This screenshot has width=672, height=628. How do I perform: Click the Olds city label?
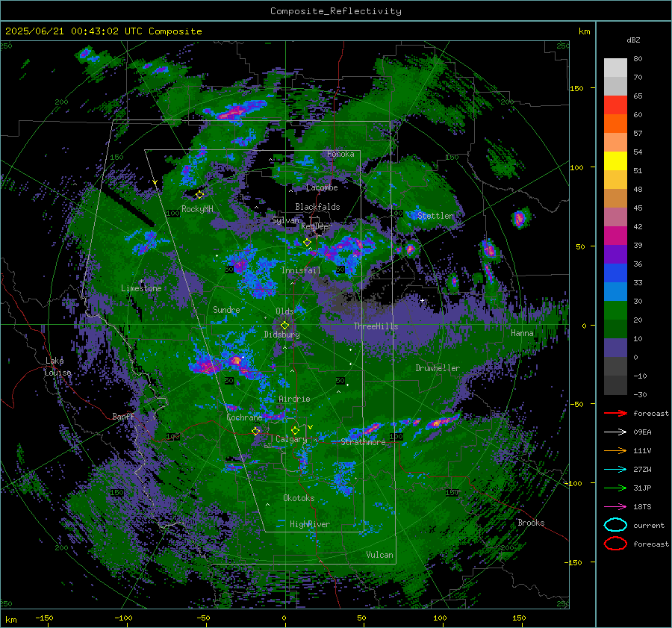point(284,311)
